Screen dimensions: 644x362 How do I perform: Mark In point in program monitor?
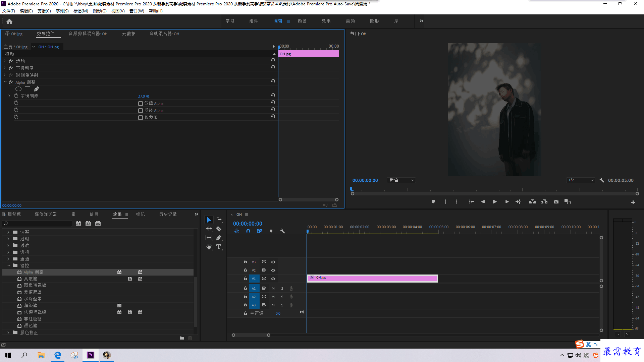click(445, 202)
